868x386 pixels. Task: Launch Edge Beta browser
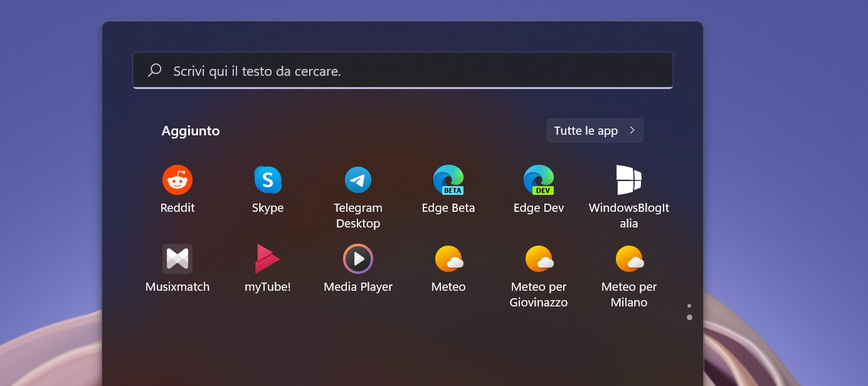448,180
